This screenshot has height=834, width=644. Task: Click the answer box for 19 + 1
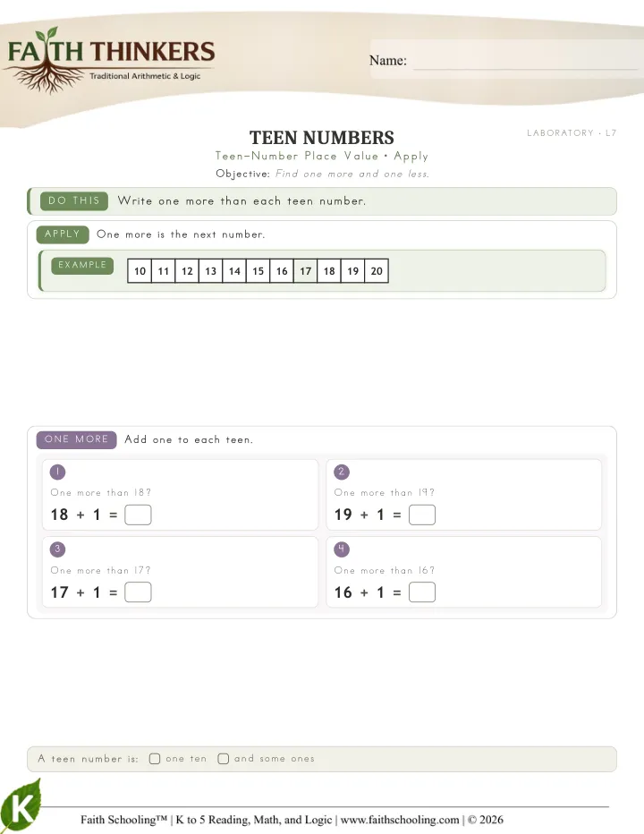tap(422, 515)
